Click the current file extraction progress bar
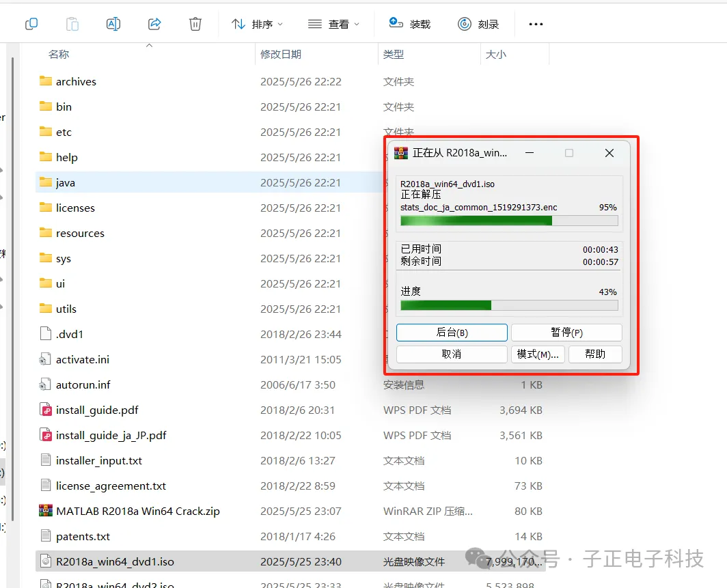Screen dimensions: 727x588 pyautogui.click(x=509, y=221)
